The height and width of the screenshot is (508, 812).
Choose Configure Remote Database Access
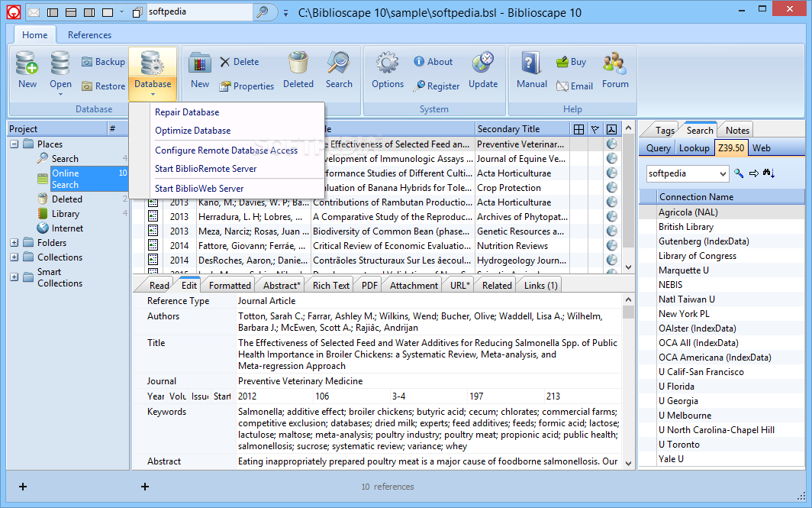click(227, 150)
